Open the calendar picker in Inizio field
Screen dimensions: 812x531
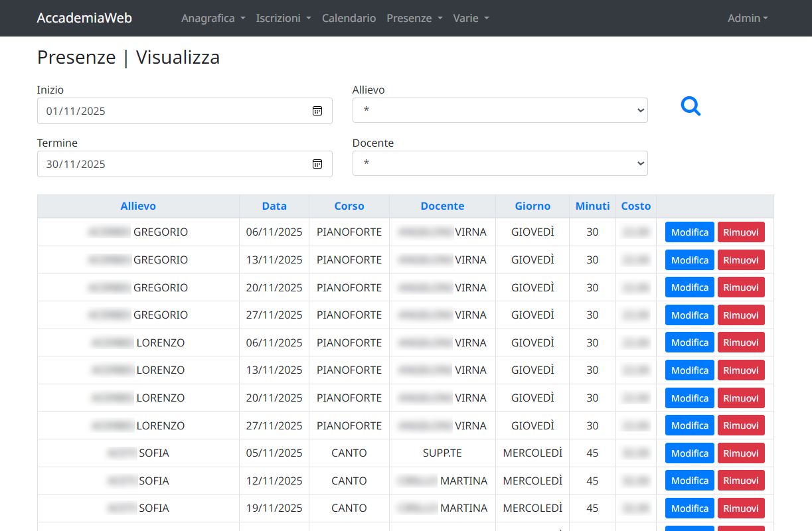click(x=317, y=111)
